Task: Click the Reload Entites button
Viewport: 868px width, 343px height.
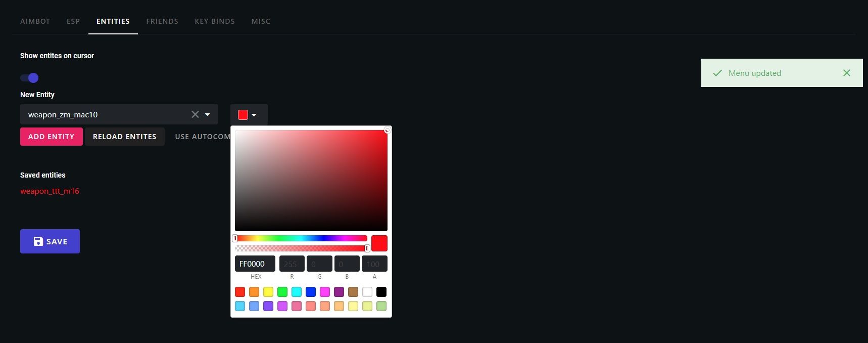Action: pos(124,137)
